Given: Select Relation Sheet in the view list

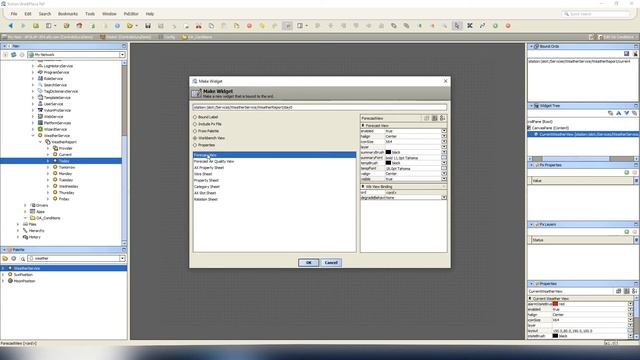Looking at the screenshot, I should 206,200.
